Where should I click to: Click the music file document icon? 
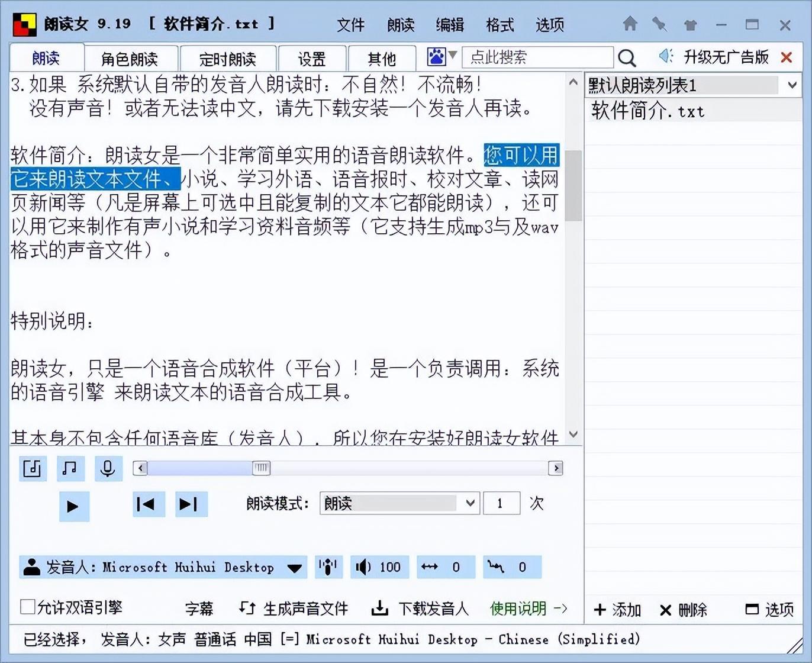click(x=33, y=468)
